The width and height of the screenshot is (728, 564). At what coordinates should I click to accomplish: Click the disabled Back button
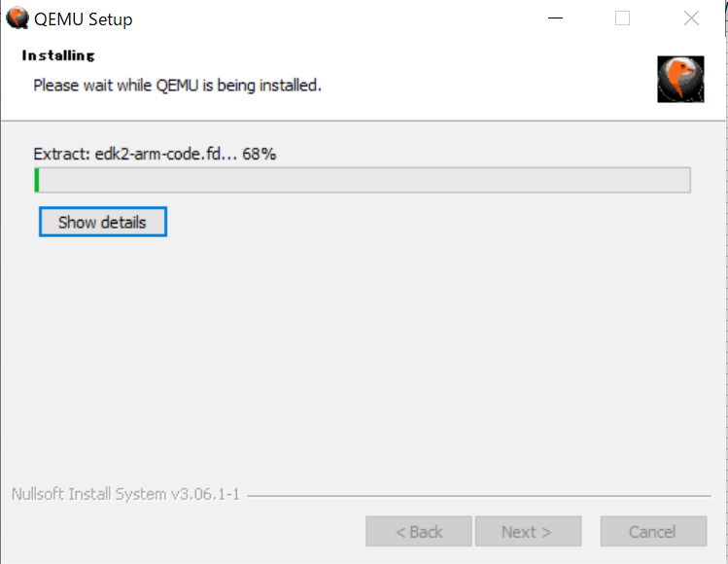[x=419, y=532]
